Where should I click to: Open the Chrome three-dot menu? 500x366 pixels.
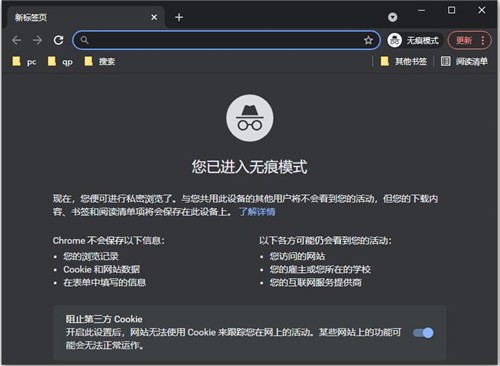click(x=483, y=40)
